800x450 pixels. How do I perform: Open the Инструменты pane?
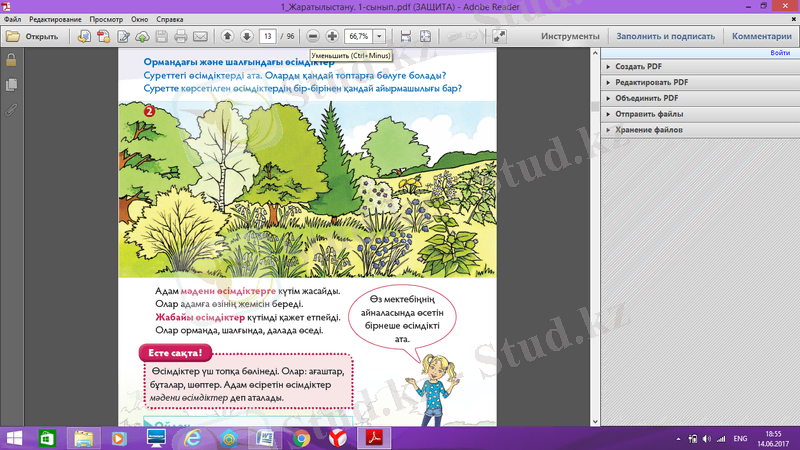pos(570,36)
